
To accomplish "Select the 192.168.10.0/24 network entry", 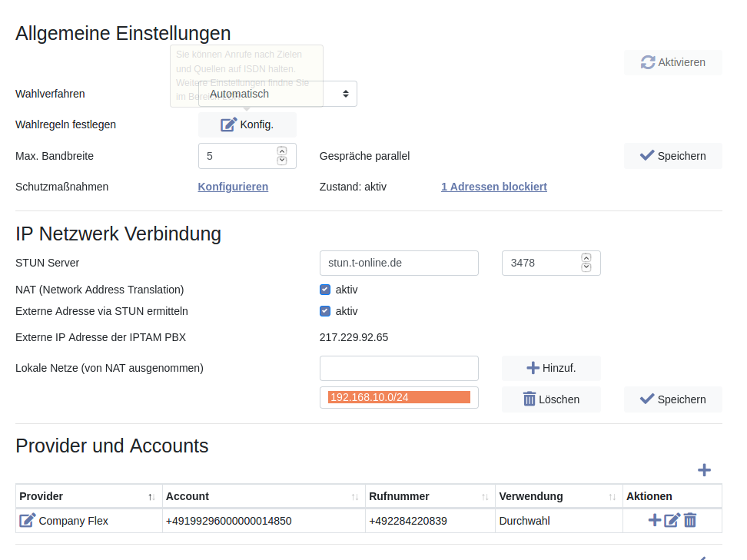I will pos(398,397).
